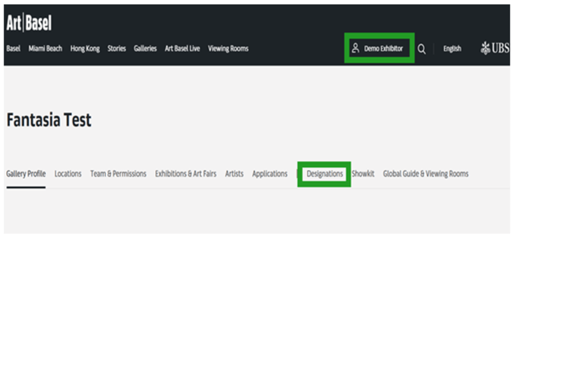Screen dimensions: 588x368
Task: Open Hong Kong navigation link
Action: (x=85, y=49)
